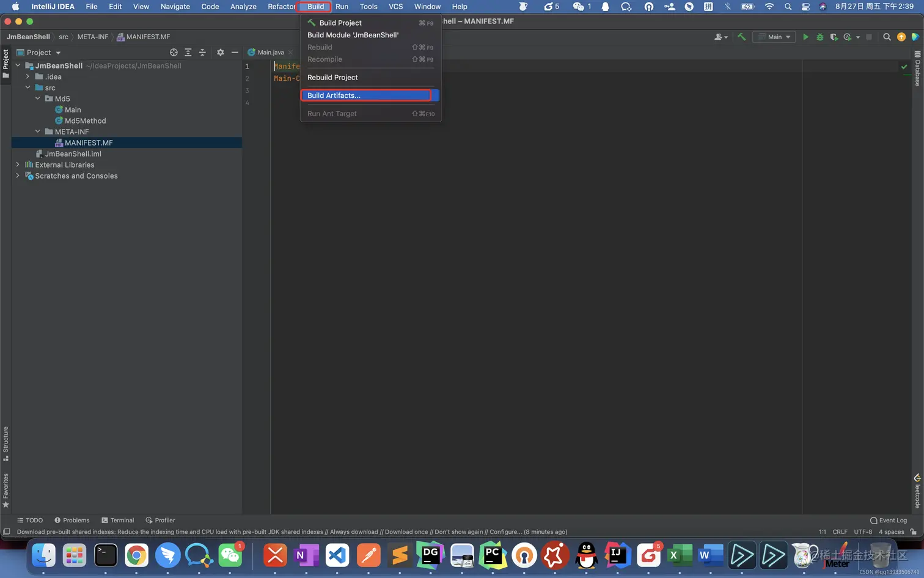Click the Search Everywhere magnifier icon
The image size is (924, 578).
coord(887,37)
